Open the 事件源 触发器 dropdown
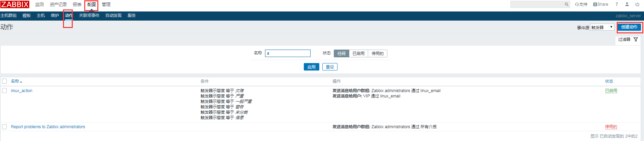This screenshot has width=644, height=141. tap(602, 27)
